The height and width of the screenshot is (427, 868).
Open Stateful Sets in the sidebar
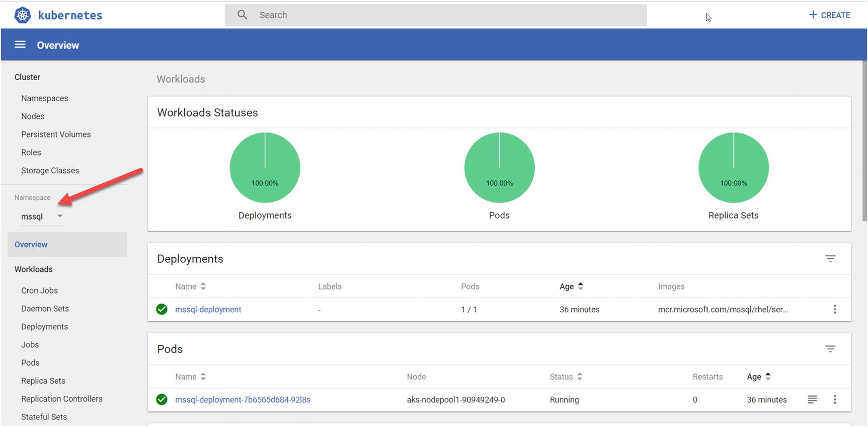(44, 417)
